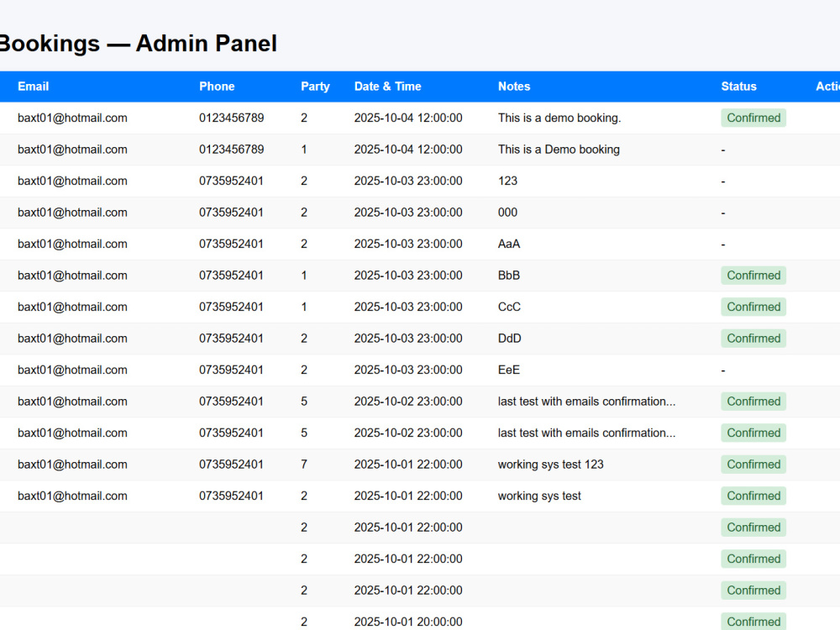The width and height of the screenshot is (840, 630).
Task: Click the dash status in the 000 row
Action: pyautogui.click(x=723, y=213)
